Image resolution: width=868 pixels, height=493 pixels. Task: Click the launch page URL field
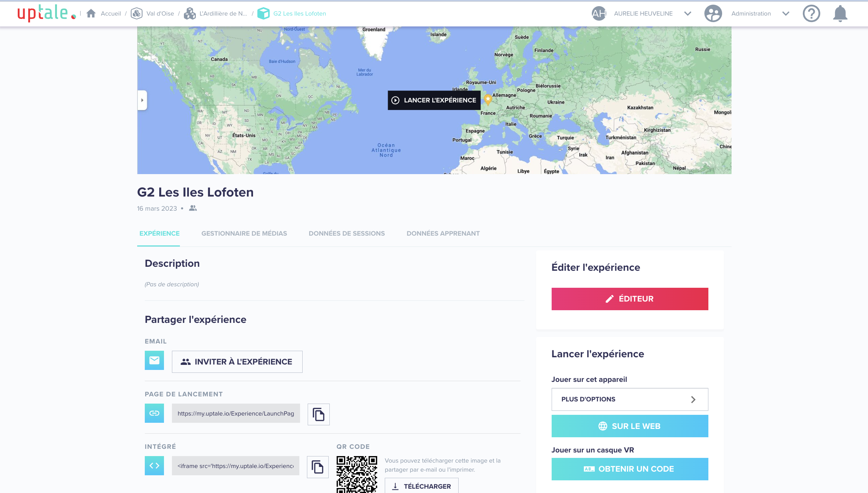tap(236, 413)
